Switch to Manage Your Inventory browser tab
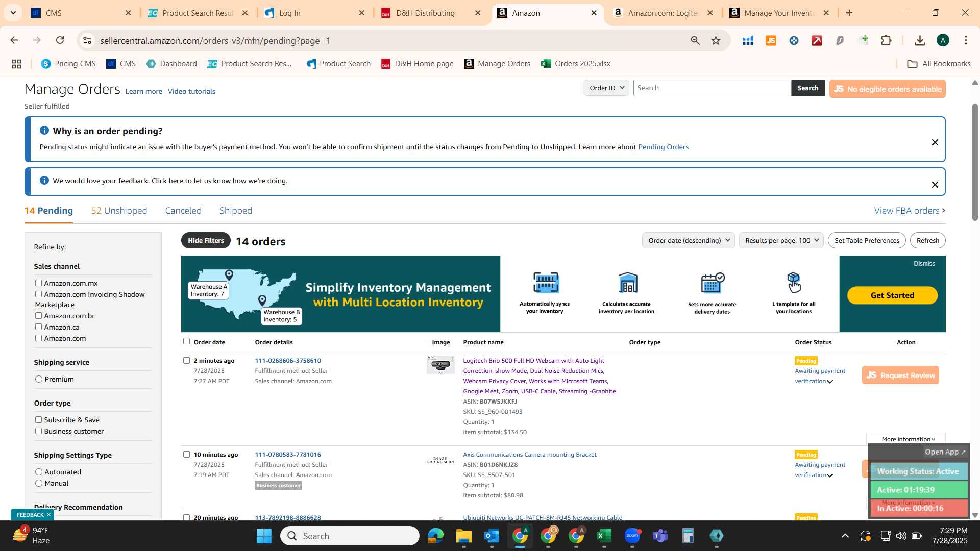 [x=779, y=13]
